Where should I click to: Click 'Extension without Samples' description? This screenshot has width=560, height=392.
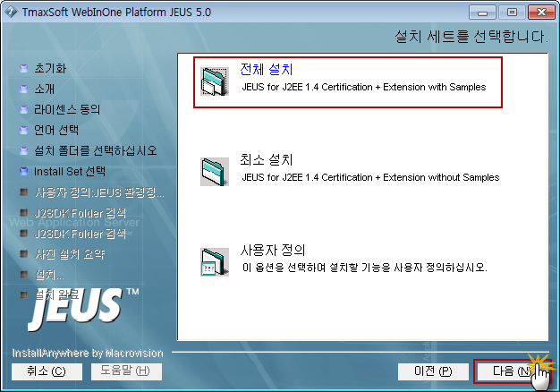pos(441,177)
